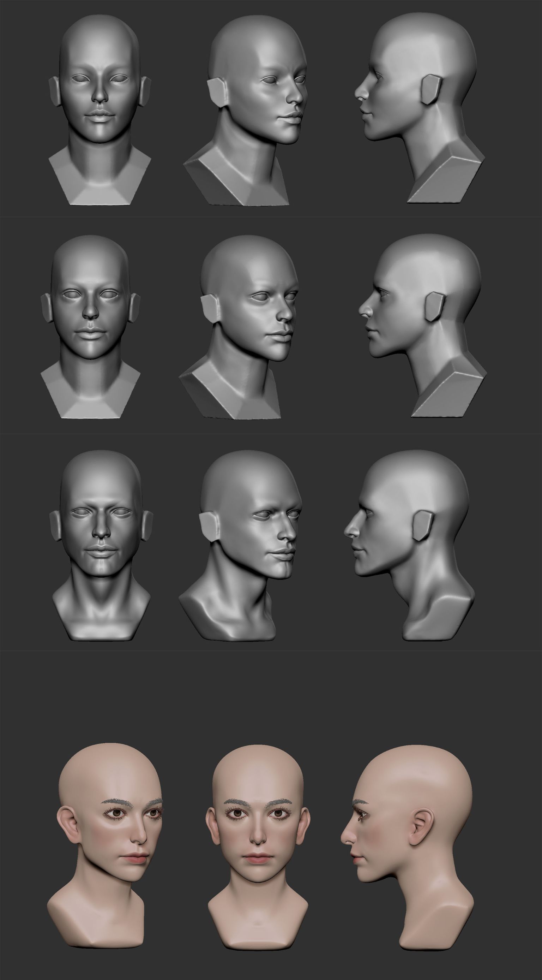Pick second-row front-view head with faceted bust

(x=90, y=327)
